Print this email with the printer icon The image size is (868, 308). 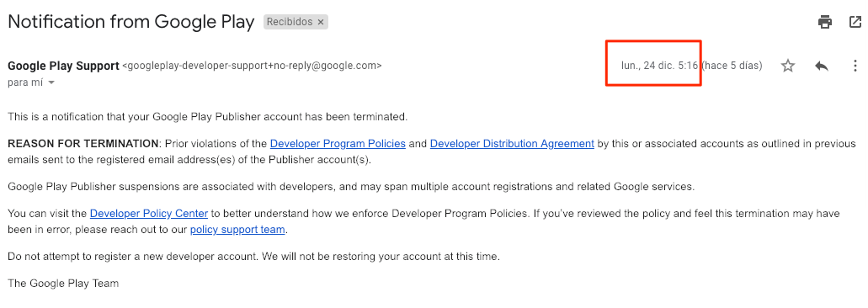click(825, 22)
